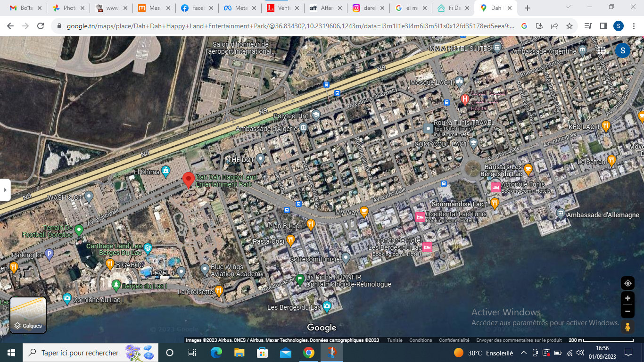The height and width of the screenshot is (362, 644).
Task: Click the red Dah Dah Happy Land pin
Action: [189, 180]
